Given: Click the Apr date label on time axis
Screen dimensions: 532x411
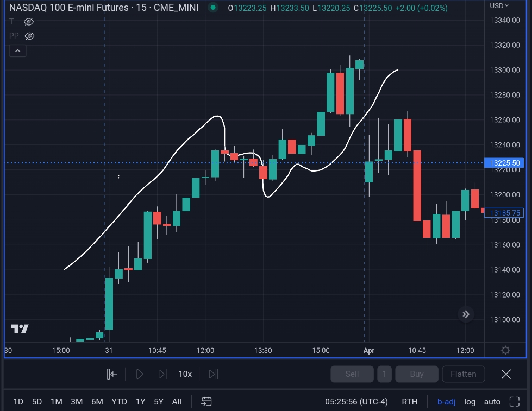Looking at the screenshot, I should pos(369,351).
